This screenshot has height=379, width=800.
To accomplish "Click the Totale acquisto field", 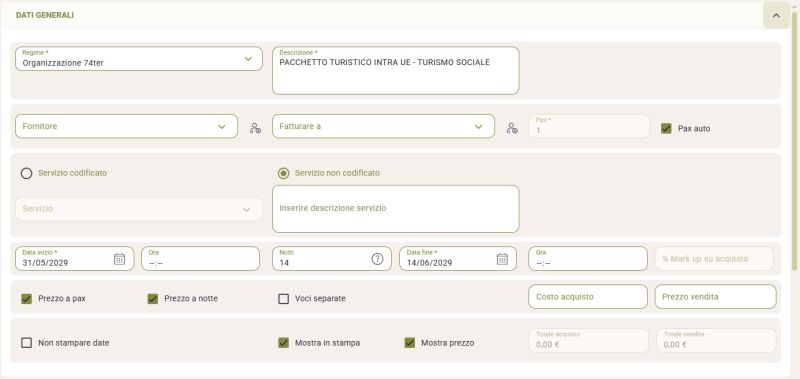I will (x=589, y=340).
